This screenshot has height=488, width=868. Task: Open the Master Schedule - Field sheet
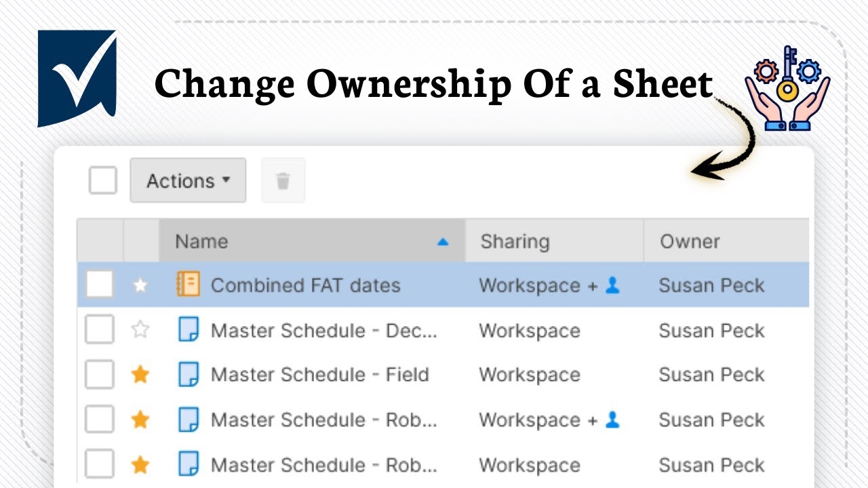[320, 375]
